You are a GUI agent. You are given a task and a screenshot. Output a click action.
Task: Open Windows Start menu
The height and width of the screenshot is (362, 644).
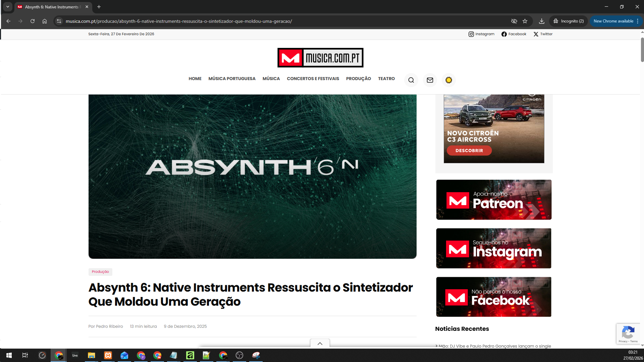[9, 355]
